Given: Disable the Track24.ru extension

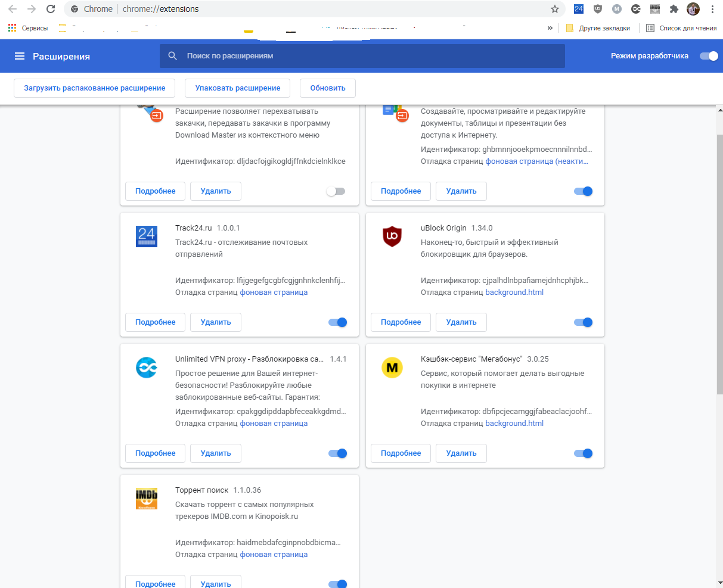Looking at the screenshot, I should point(337,322).
